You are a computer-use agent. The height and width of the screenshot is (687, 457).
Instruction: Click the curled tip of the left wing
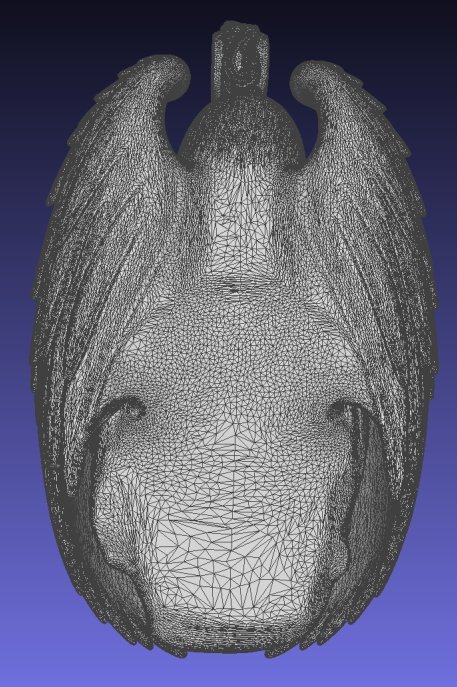tap(173, 72)
